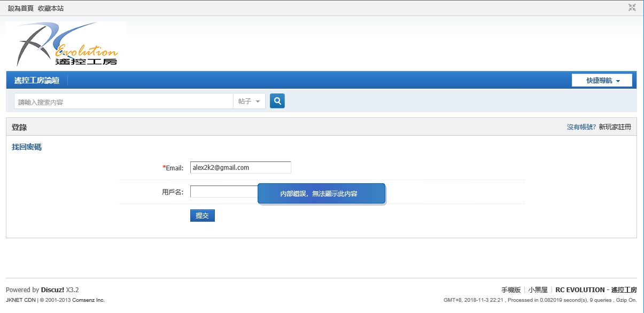Click the width toggle icon at top right
The height and width of the screenshot is (313, 644).
pos(632,7)
